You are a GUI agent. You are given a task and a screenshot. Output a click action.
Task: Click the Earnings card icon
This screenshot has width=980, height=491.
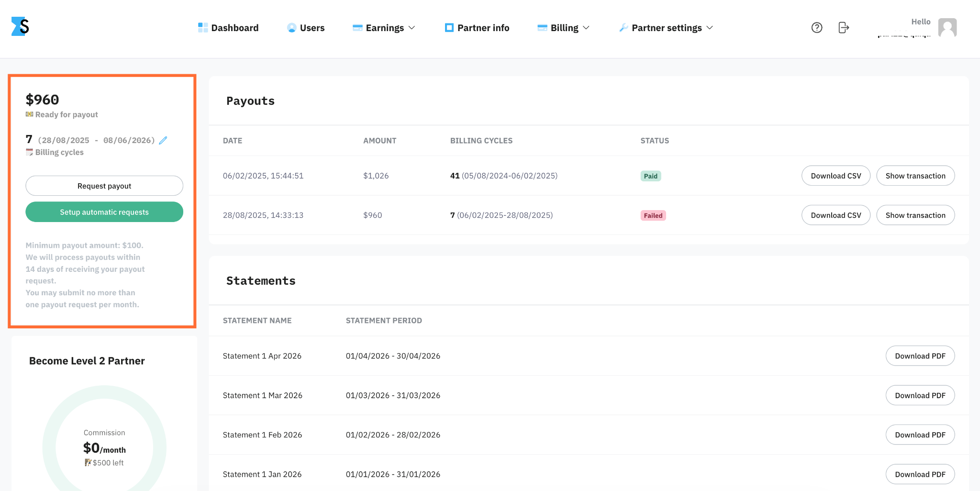(357, 28)
